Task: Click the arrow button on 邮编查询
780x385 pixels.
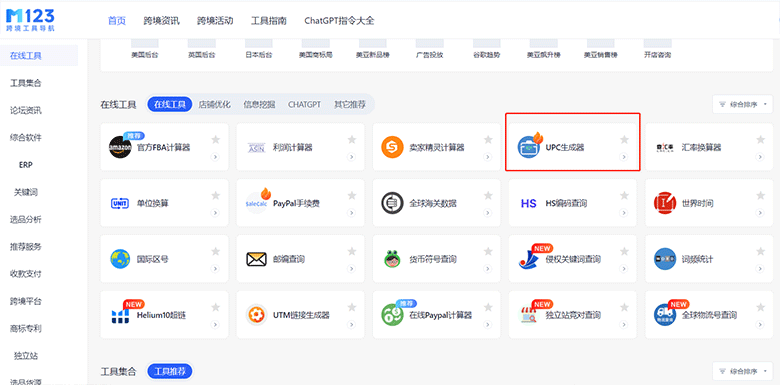Action: coord(352,269)
